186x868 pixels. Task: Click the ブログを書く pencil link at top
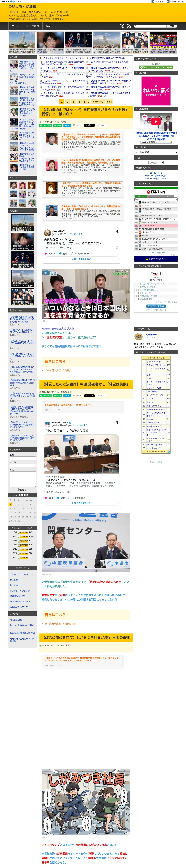pyautogui.click(x=158, y=2)
